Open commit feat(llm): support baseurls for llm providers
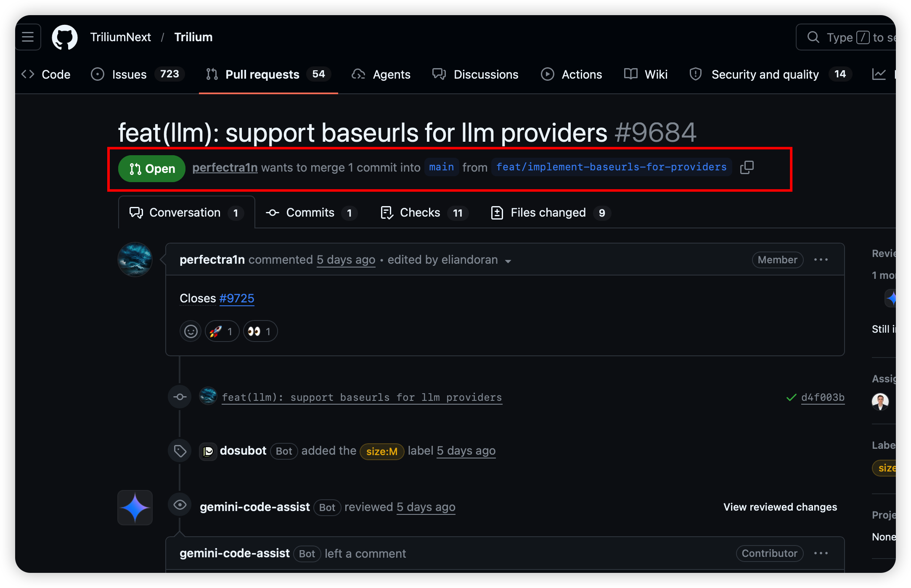911x588 pixels. pos(362,397)
